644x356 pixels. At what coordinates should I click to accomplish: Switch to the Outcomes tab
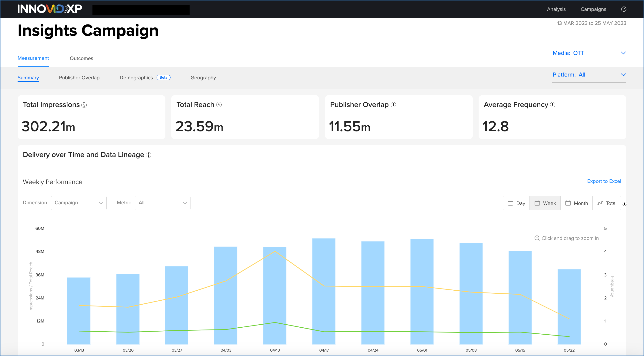click(81, 58)
